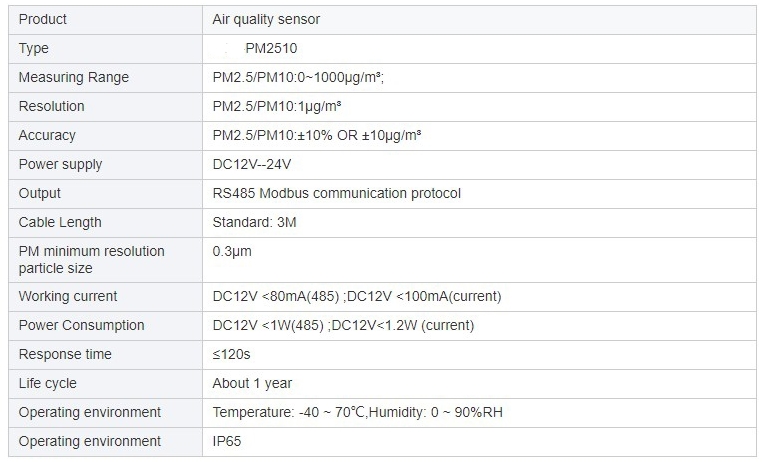
Task: Select the ≤120s response time value
Action: pos(231,354)
